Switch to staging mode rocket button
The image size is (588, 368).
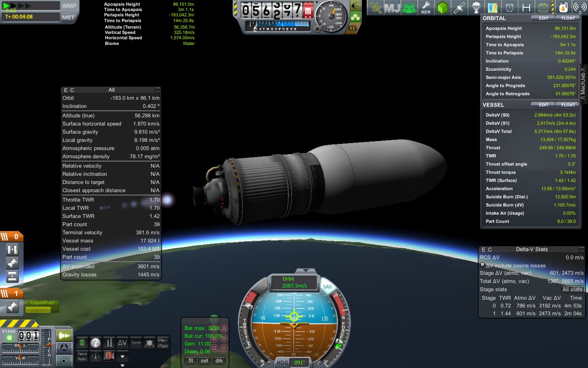click(64, 336)
